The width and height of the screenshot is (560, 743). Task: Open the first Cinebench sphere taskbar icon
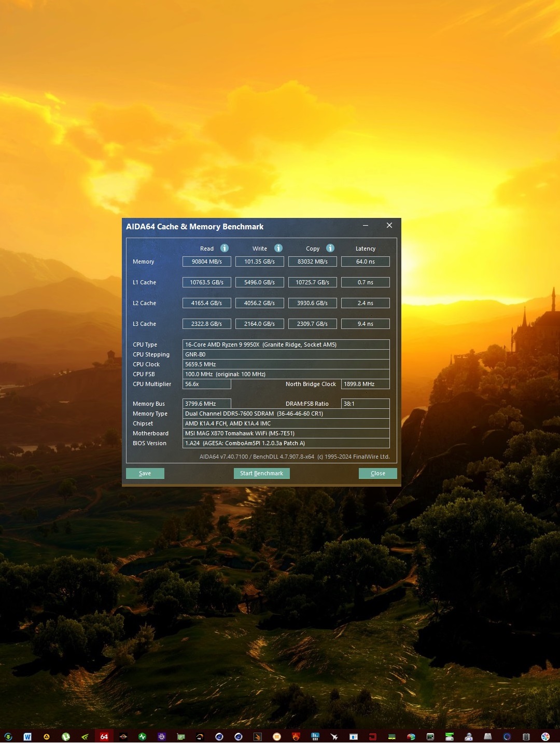(219, 736)
